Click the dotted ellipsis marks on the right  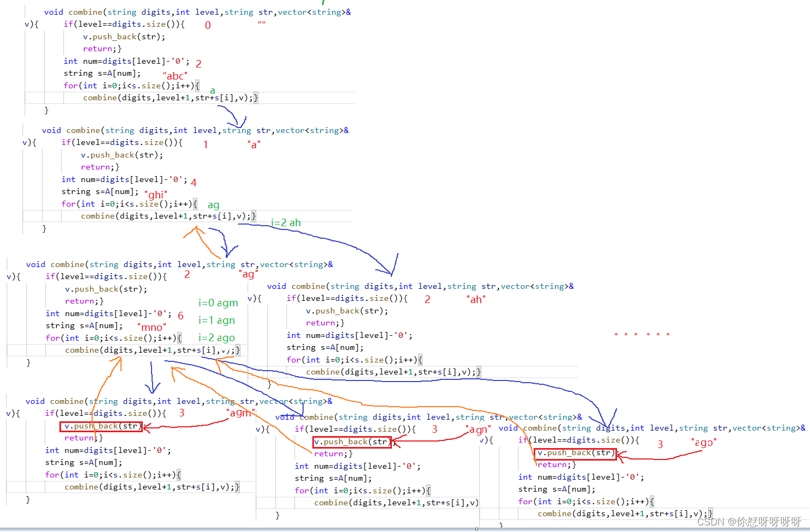(x=642, y=334)
